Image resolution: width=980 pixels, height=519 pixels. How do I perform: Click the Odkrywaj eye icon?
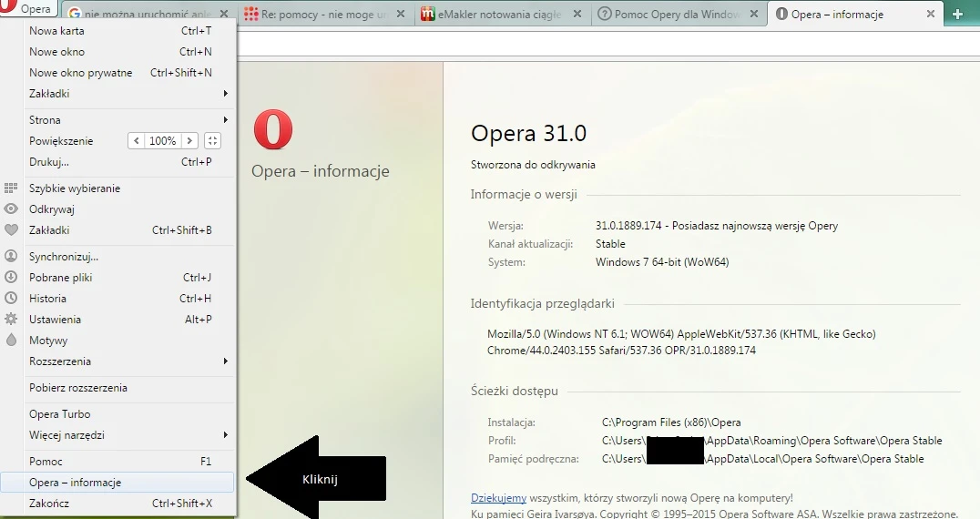coord(11,209)
